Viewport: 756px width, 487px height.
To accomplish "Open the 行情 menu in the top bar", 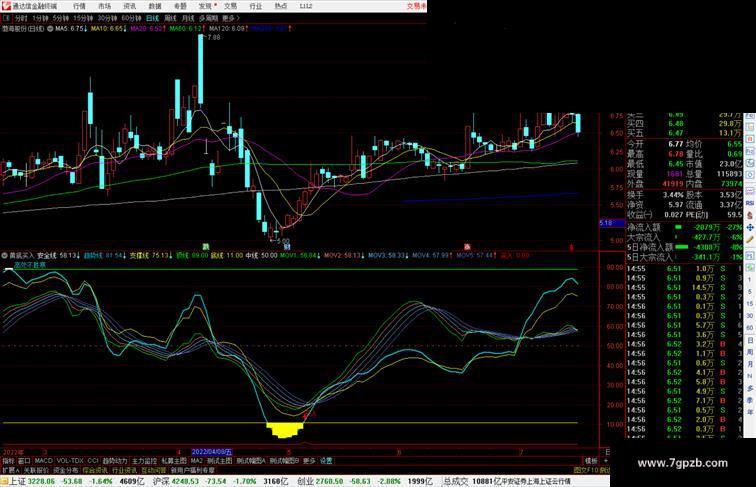I will 79,6.
